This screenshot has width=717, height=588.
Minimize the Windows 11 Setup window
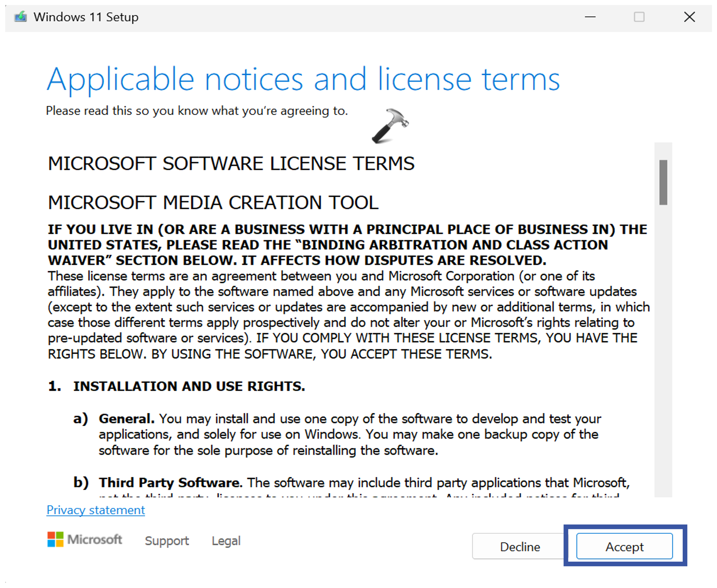coord(590,16)
